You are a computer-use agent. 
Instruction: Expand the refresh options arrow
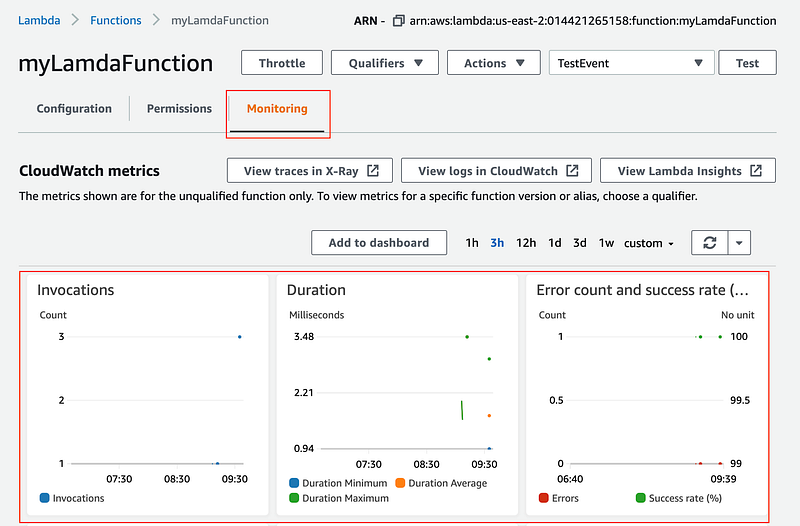[x=739, y=243]
